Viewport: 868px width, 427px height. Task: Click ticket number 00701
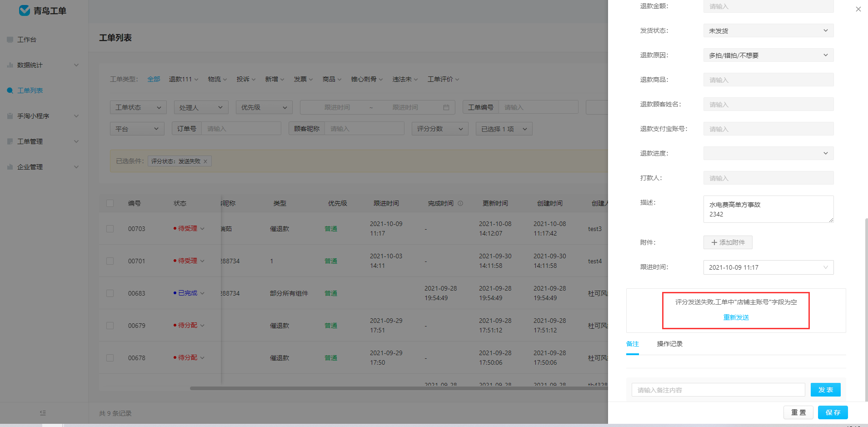point(136,261)
